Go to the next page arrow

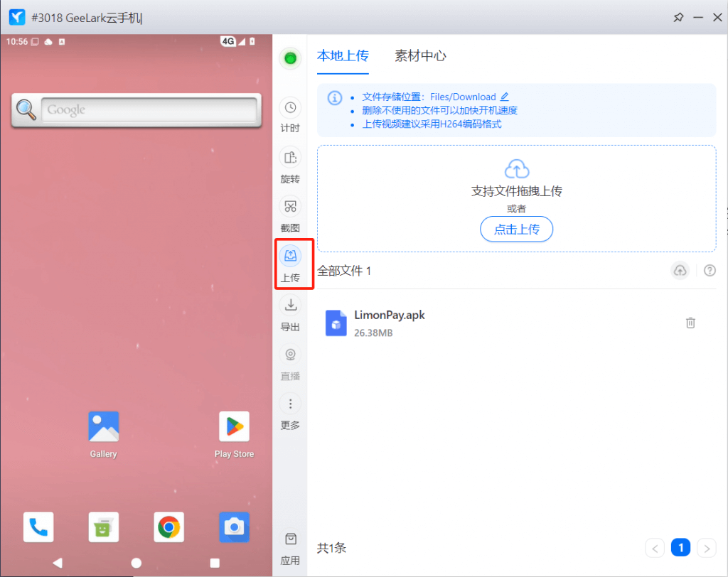click(706, 548)
